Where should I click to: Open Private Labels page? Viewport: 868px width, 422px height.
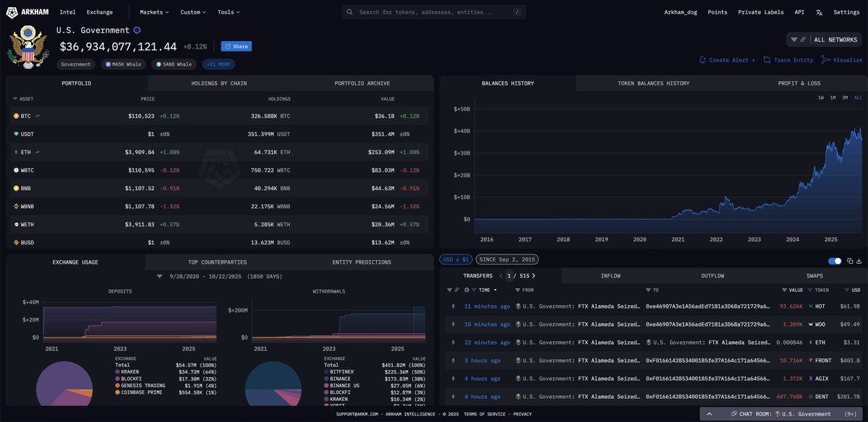point(761,12)
